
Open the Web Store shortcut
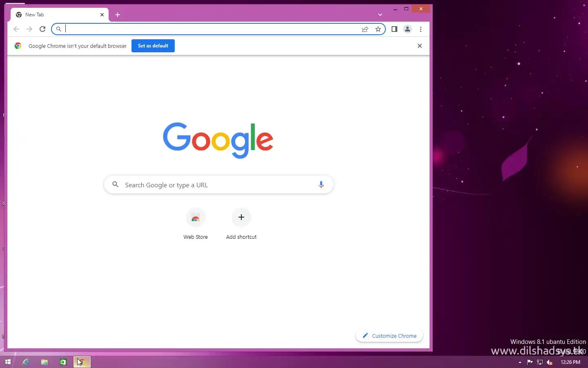pos(196,224)
